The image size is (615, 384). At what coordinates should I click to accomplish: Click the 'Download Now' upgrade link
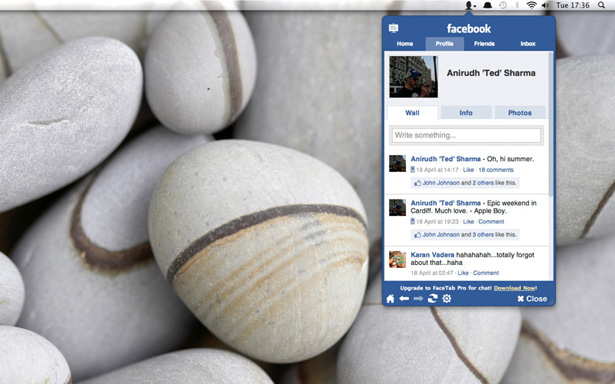coord(515,288)
